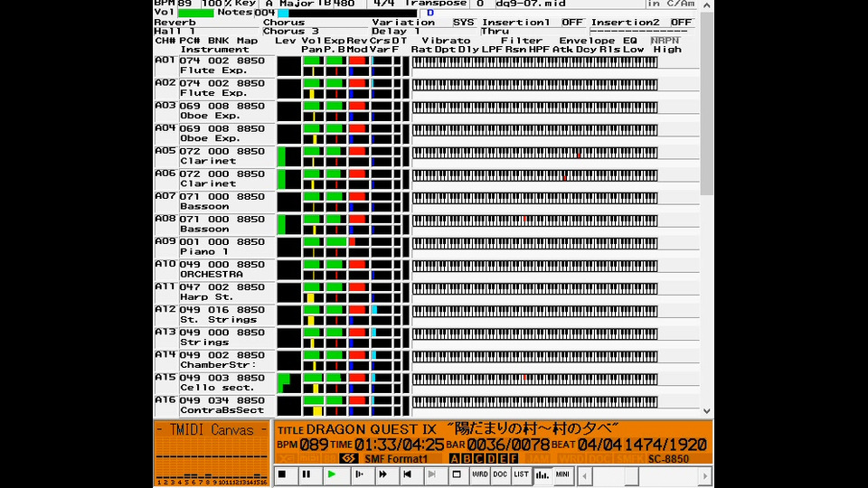Image resolution: width=868 pixels, height=488 pixels.
Task: Toggle Variation SYS switch
Action: [x=463, y=22]
